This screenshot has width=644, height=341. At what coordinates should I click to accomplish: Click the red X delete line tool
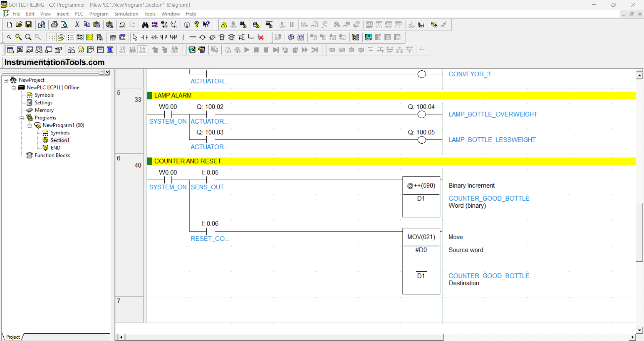(261, 37)
